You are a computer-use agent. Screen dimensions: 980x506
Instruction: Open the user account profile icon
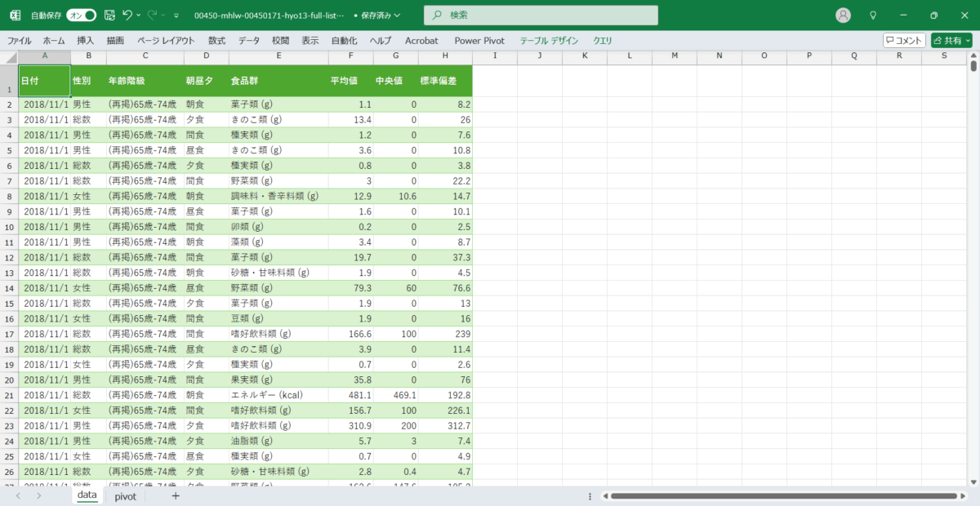844,16
